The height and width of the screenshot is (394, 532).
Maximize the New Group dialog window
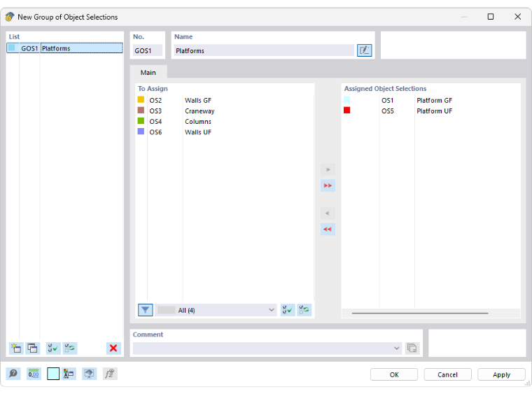point(491,17)
